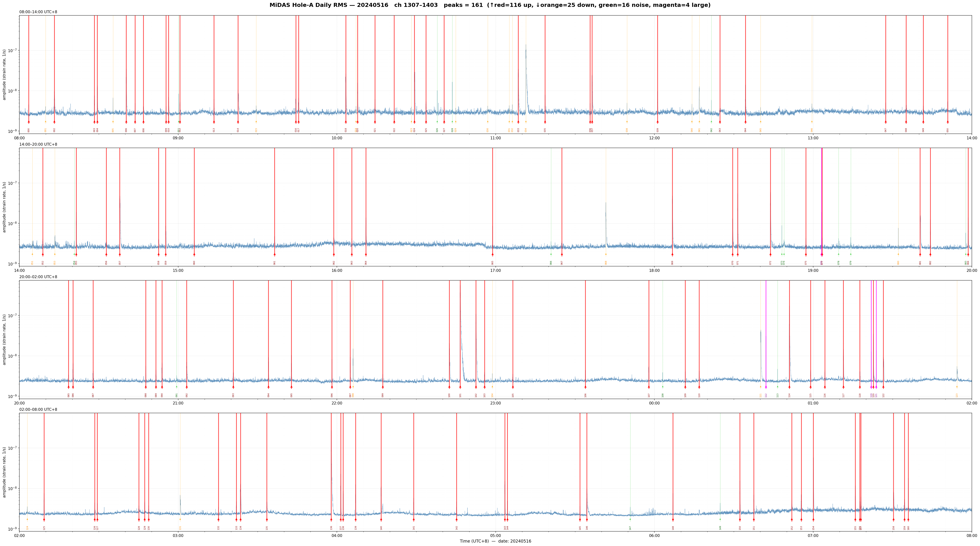Click the amplitude y-axis label of the 20:00–02:00 panel
The image size is (980, 546).
(5, 339)
